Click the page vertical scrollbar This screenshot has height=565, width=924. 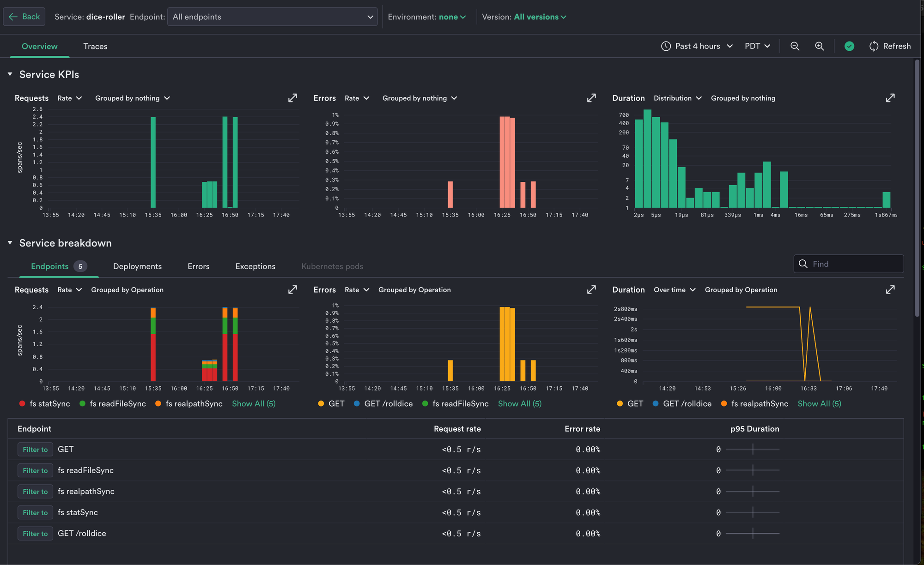(x=917, y=188)
